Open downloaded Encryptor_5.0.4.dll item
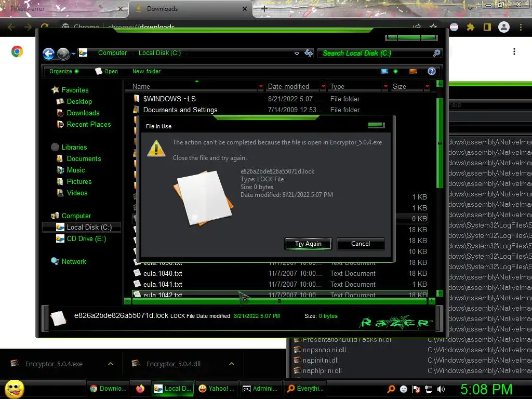This screenshot has width=532, height=399. [174, 364]
